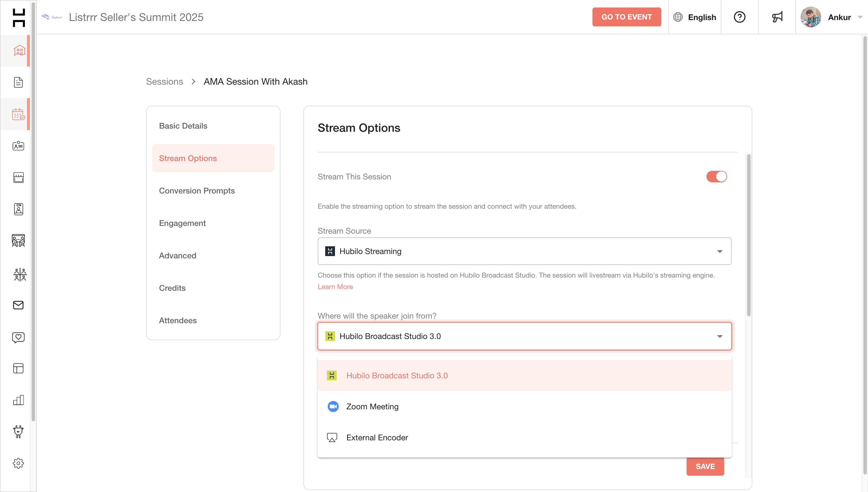
Task: Open the Engagement settings tab
Action: tap(182, 223)
